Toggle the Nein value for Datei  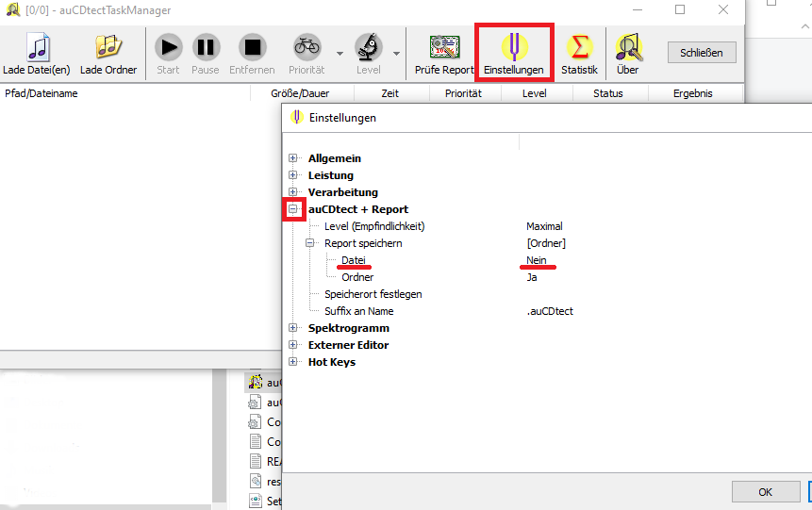tap(537, 260)
